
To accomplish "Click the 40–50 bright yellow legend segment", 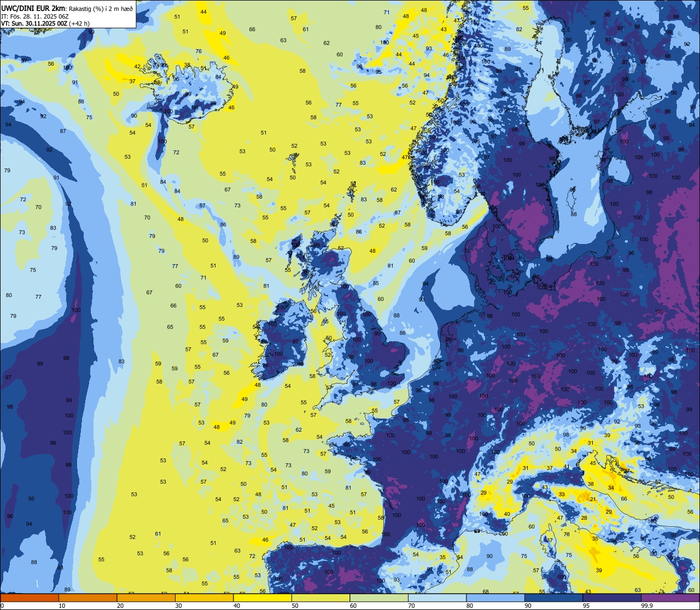I will pyautogui.click(x=262, y=598).
